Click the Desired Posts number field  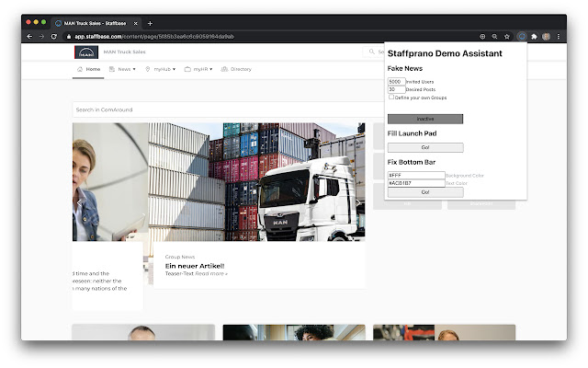[396, 89]
